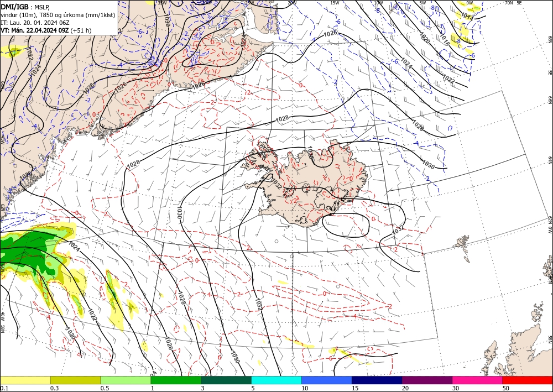
Task: Click the "10W" longitude label
Action: tap(378, 3)
